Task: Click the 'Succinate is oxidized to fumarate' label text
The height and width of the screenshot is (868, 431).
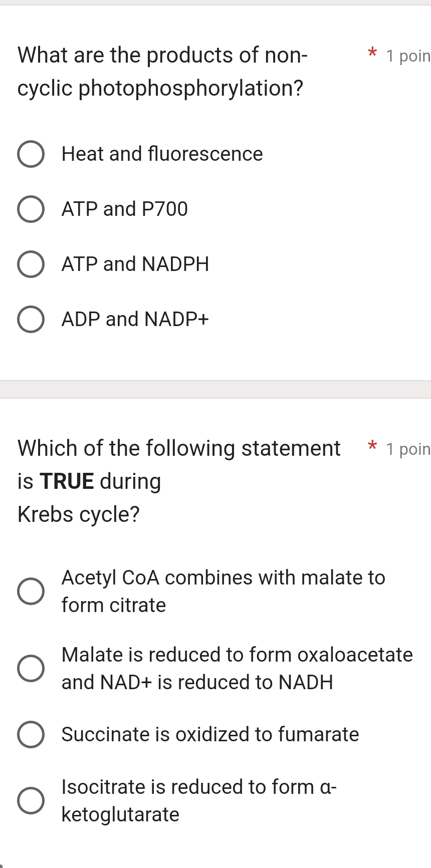Action: pos(210,735)
